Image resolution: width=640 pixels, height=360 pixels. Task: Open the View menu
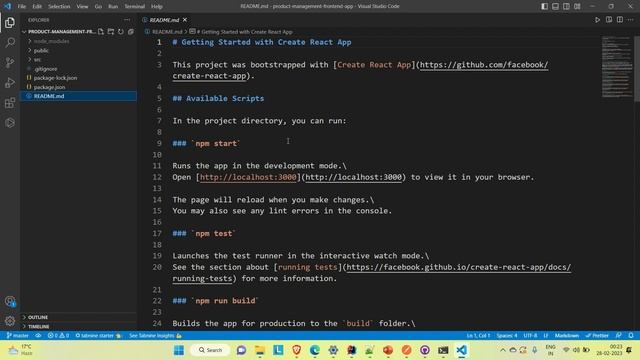pos(82,7)
